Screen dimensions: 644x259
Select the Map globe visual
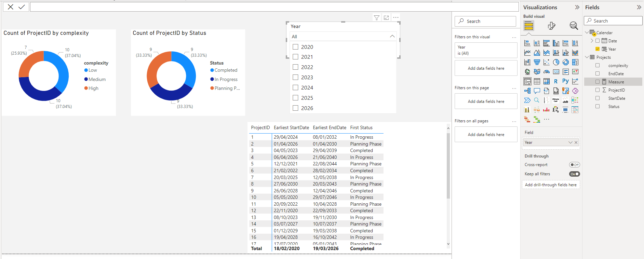[527, 72]
